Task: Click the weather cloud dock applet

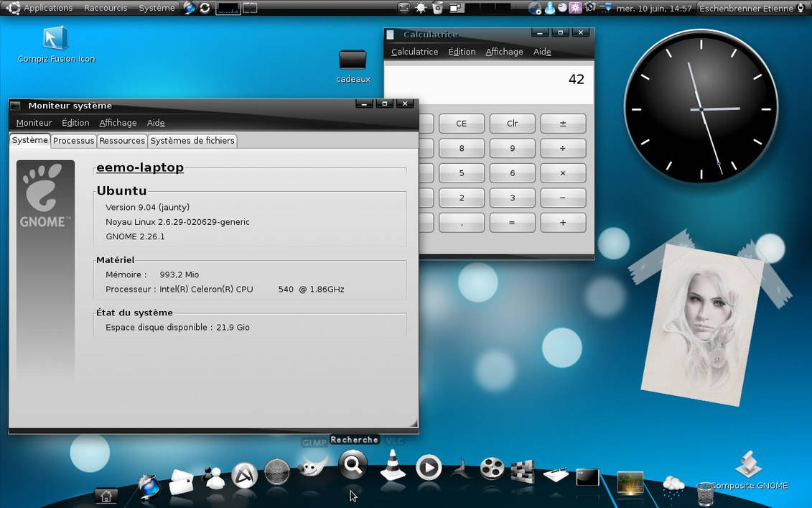Action: coord(673,486)
